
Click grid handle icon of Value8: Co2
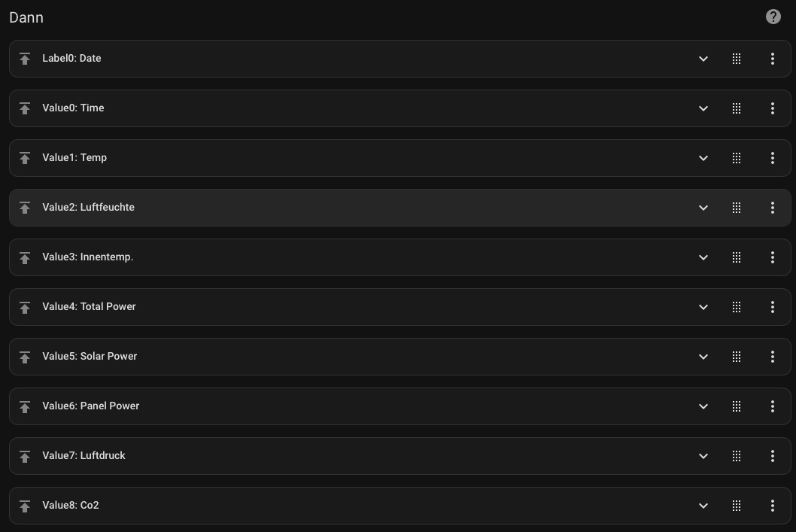(x=736, y=506)
